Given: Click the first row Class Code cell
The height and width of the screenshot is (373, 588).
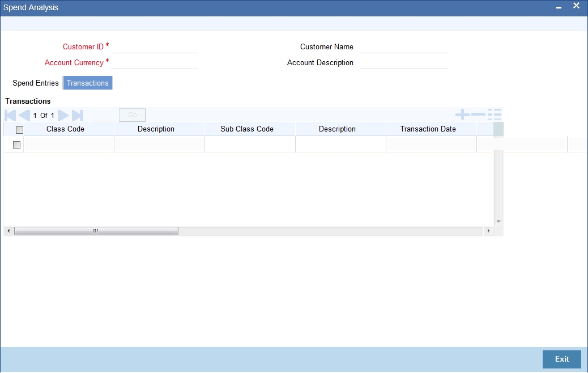Looking at the screenshot, I should point(69,145).
